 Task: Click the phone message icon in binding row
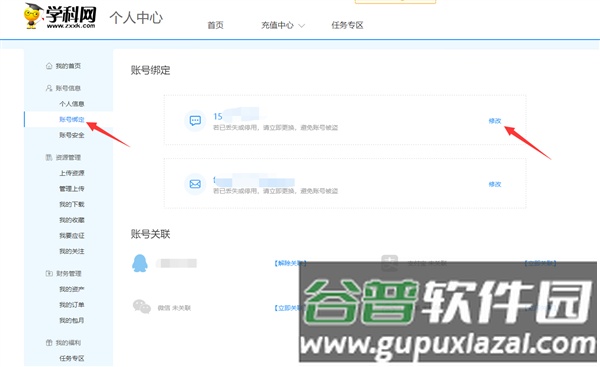pyautogui.click(x=195, y=121)
